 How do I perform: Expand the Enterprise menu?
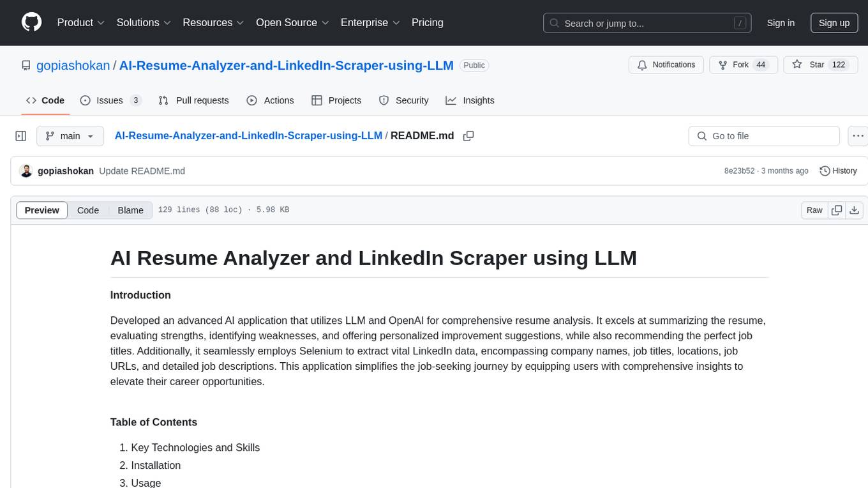370,22
